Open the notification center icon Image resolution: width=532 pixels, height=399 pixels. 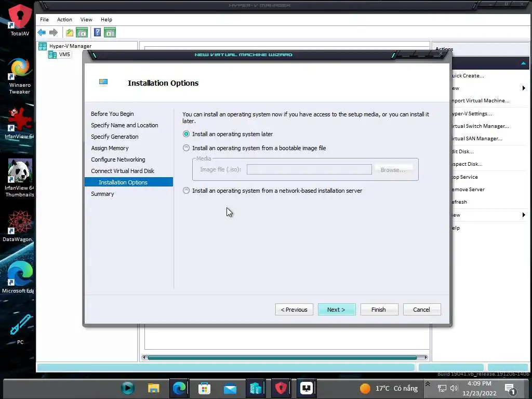(x=510, y=389)
